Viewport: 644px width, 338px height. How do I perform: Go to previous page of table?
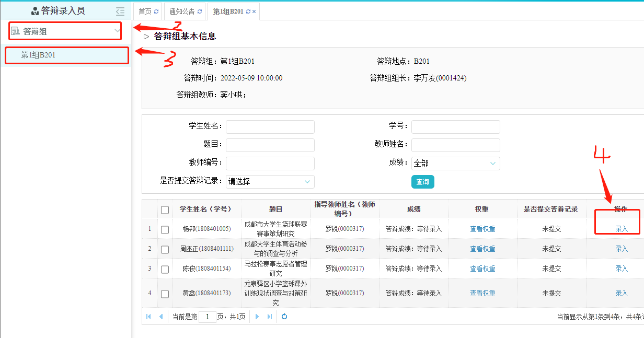(161, 317)
